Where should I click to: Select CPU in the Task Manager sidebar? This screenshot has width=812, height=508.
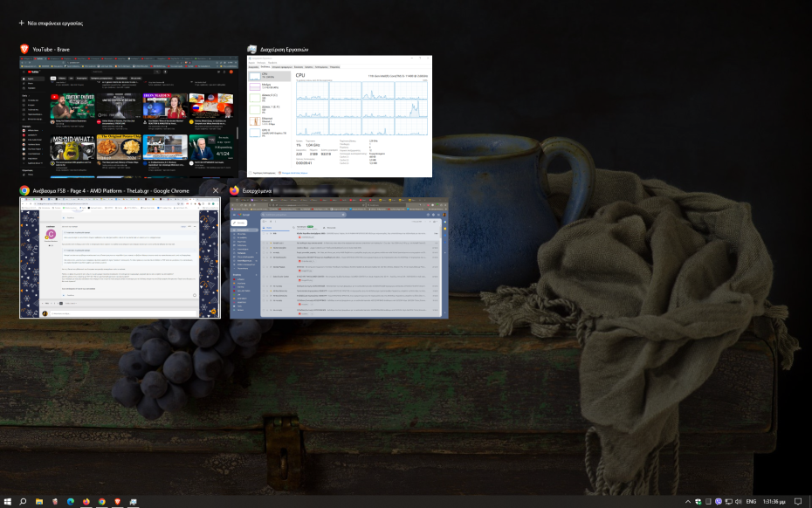(x=269, y=76)
